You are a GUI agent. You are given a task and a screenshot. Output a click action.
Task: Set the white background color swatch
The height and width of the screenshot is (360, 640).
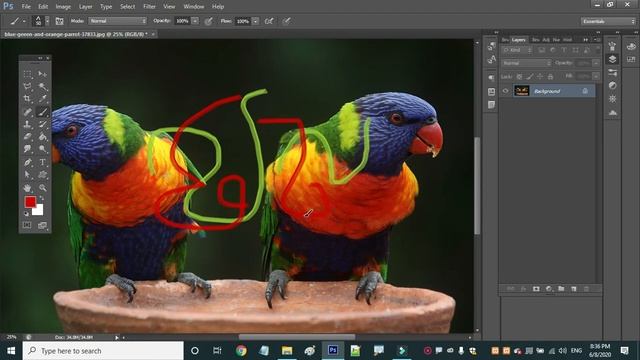tap(38, 210)
